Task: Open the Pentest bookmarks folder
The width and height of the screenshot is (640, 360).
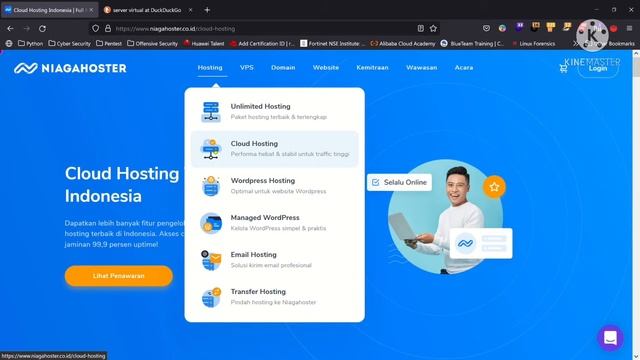Action: click(x=109, y=43)
